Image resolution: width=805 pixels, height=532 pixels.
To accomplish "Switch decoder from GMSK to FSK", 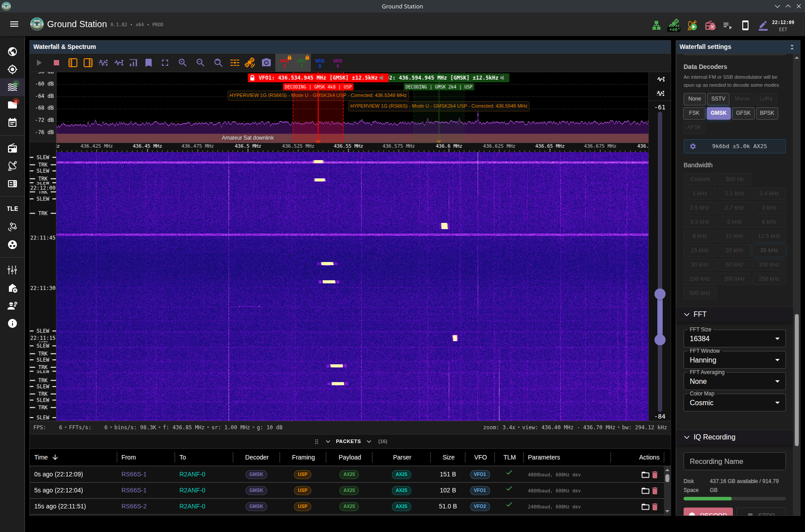I will coord(694,113).
